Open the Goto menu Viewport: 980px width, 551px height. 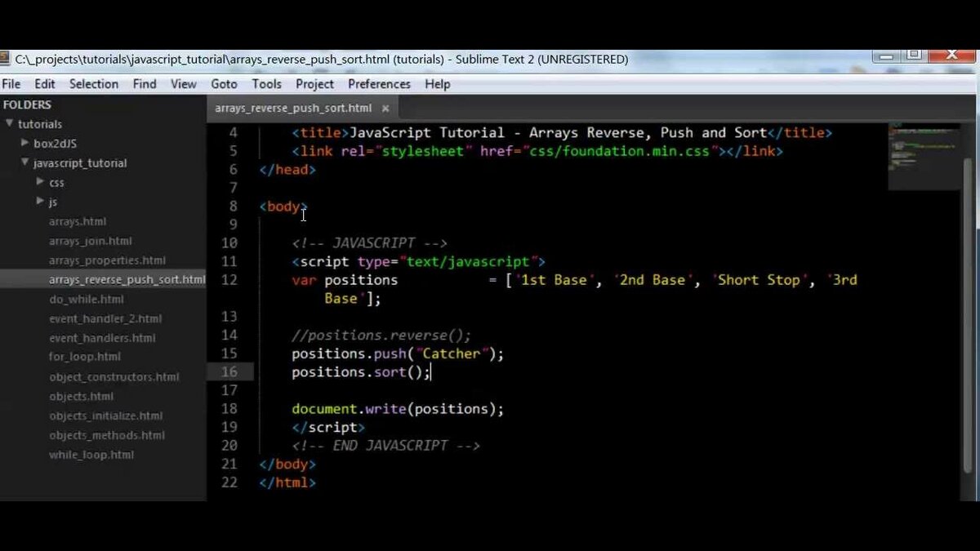click(224, 84)
